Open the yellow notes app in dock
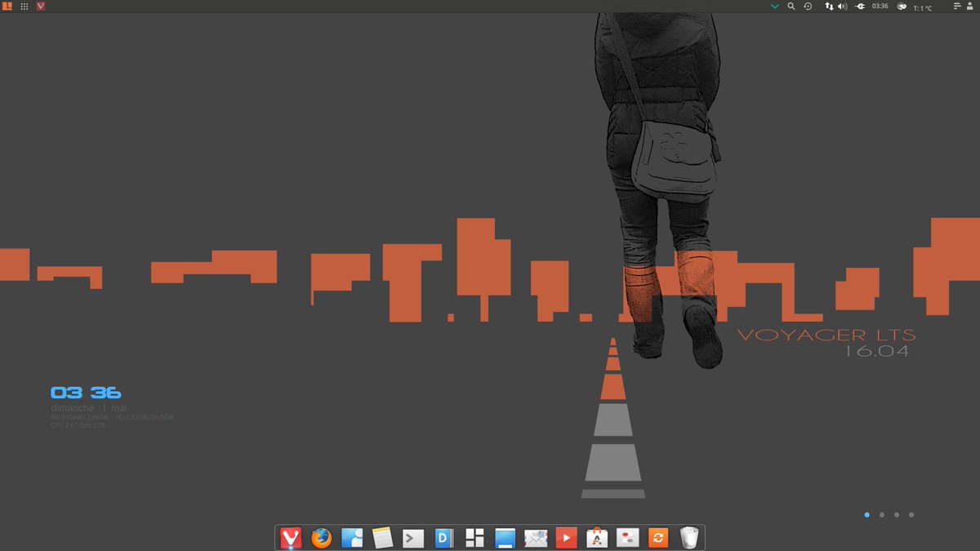The image size is (980, 551). (x=382, y=537)
